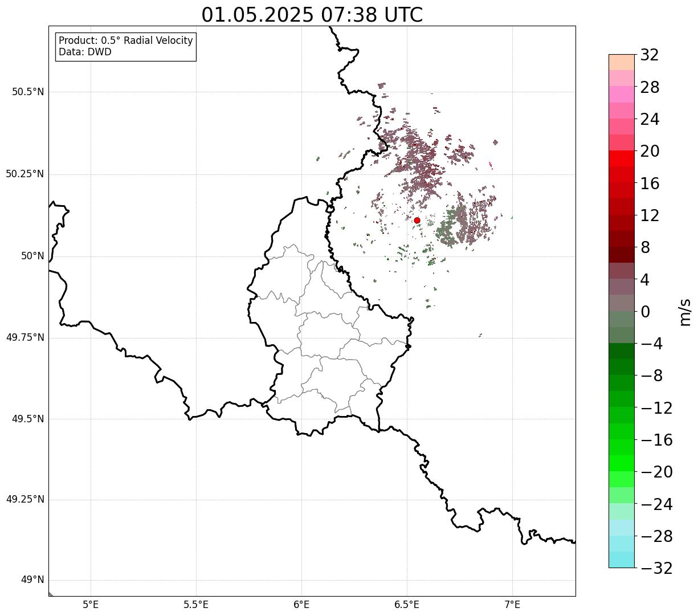
Task: Click the 49.25°N latitude label
Action: click(x=25, y=499)
